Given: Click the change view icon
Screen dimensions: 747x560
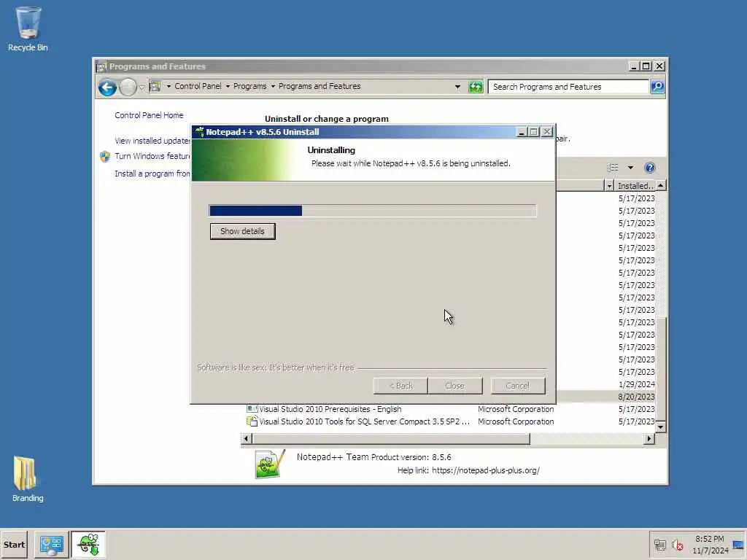Looking at the screenshot, I should [x=613, y=168].
